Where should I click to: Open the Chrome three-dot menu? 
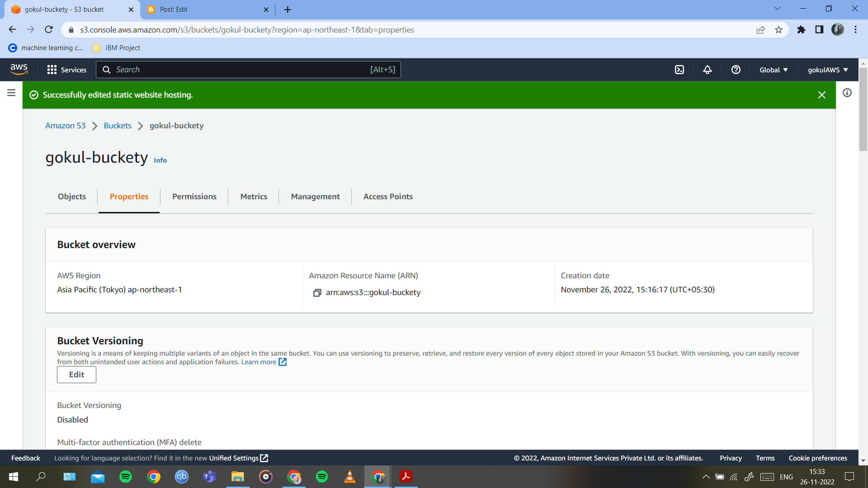pos(855,30)
